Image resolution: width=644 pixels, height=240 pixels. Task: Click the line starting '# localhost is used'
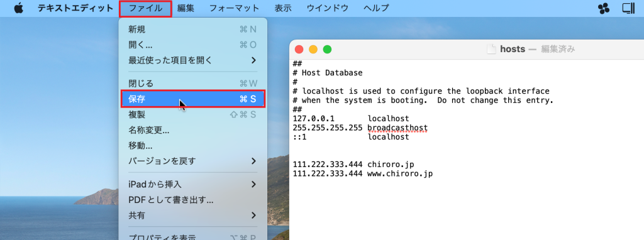(x=421, y=91)
